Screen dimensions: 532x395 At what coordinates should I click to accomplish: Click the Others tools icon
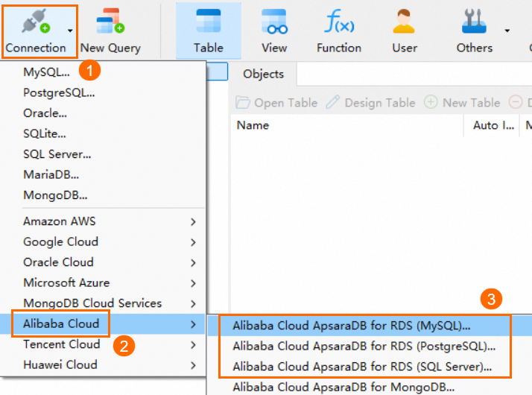(x=474, y=21)
